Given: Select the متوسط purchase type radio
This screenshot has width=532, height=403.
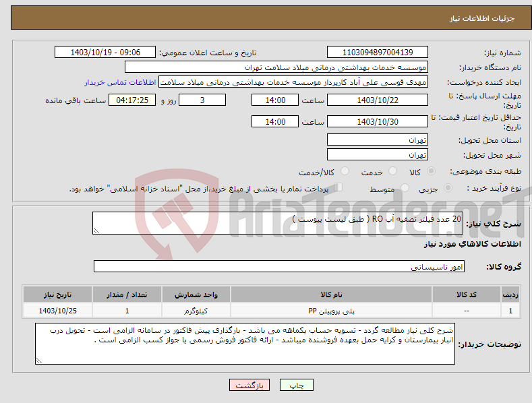Looking at the screenshot, I should click(405, 187).
